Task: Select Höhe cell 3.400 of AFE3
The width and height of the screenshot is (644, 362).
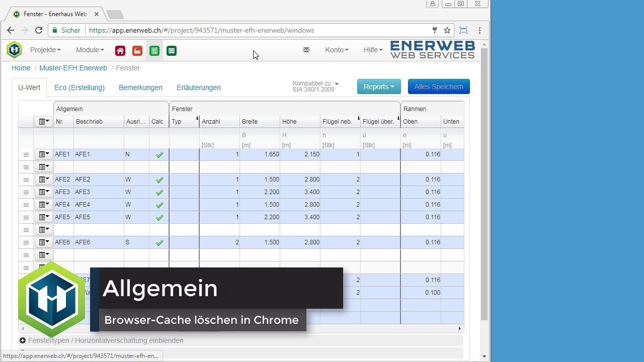Action: tap(300, 192)
